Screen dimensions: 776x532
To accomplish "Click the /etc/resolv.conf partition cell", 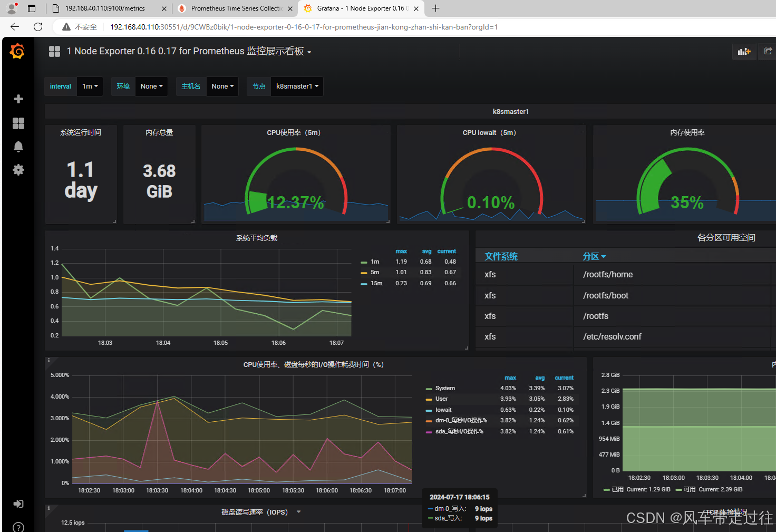I will pos(612,337).
